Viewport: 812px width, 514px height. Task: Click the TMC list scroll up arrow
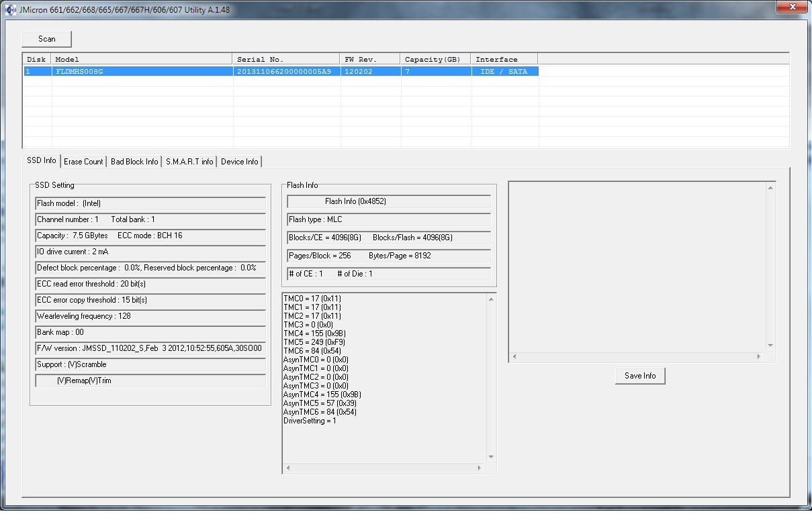click(491, 299)
